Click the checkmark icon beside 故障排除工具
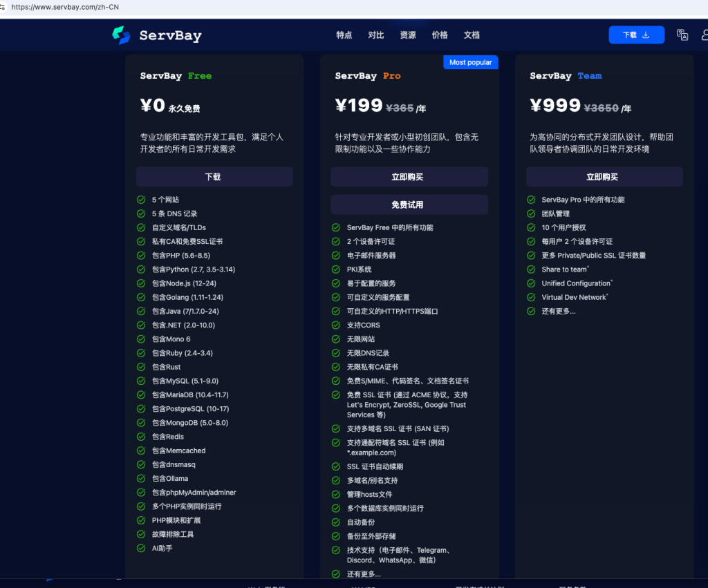The image size is (708, 588). tap(141, 534)
